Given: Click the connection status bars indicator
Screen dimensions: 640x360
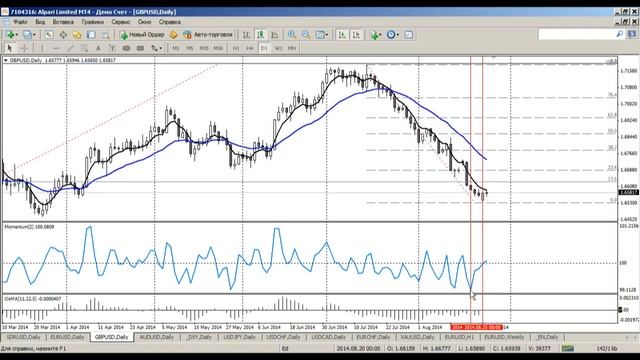Looking at the screenshot, I should pyautogui.click(x=568, y=349).
